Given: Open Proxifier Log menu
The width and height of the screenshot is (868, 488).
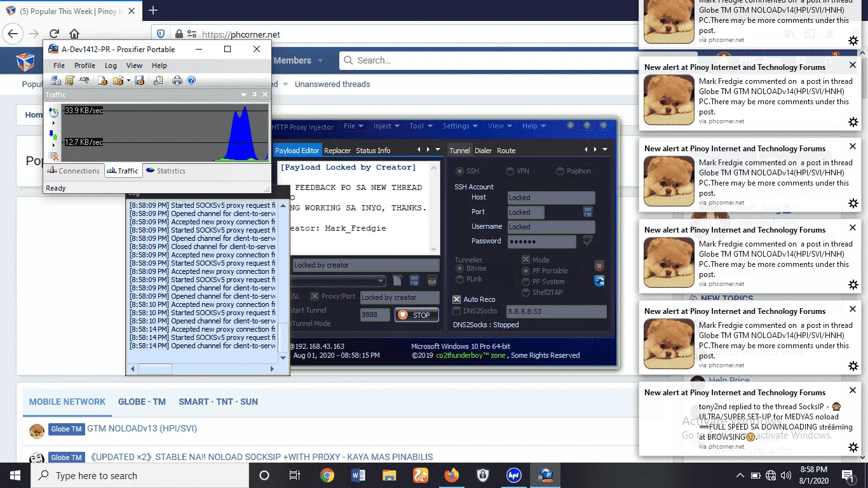Looking at the screenshot, I should [x=111, y=65].
